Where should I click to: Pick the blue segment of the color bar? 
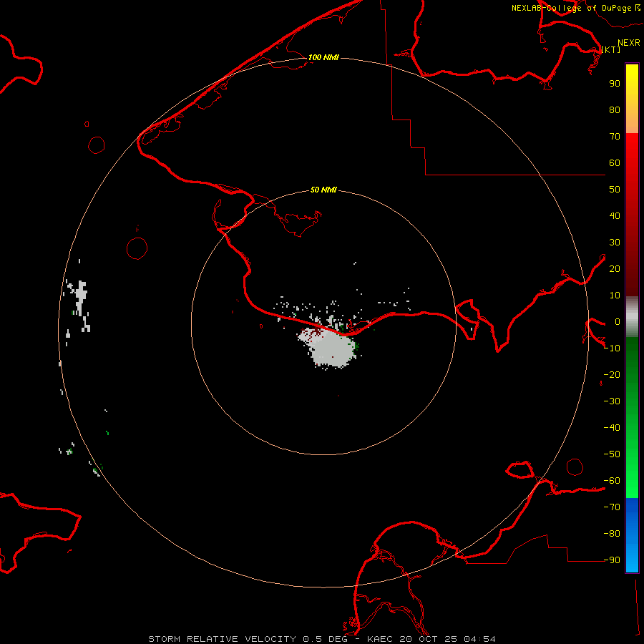click(632, 535)
